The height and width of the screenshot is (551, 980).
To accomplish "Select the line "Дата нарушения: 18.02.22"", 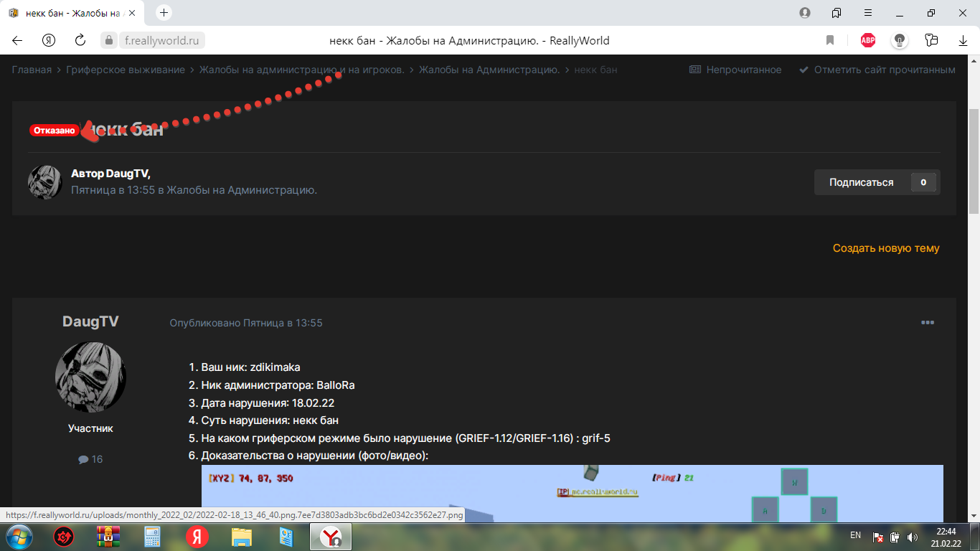I will (268, 402).
